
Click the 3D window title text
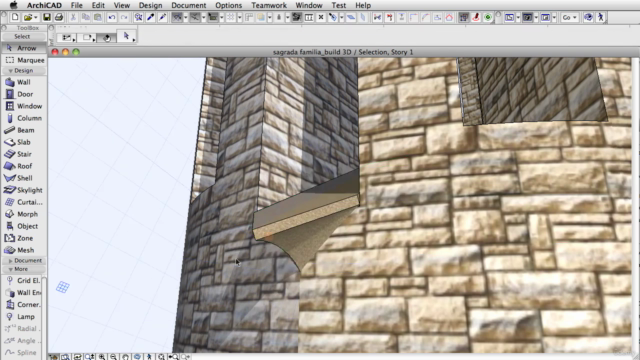(x=343, y=52)
